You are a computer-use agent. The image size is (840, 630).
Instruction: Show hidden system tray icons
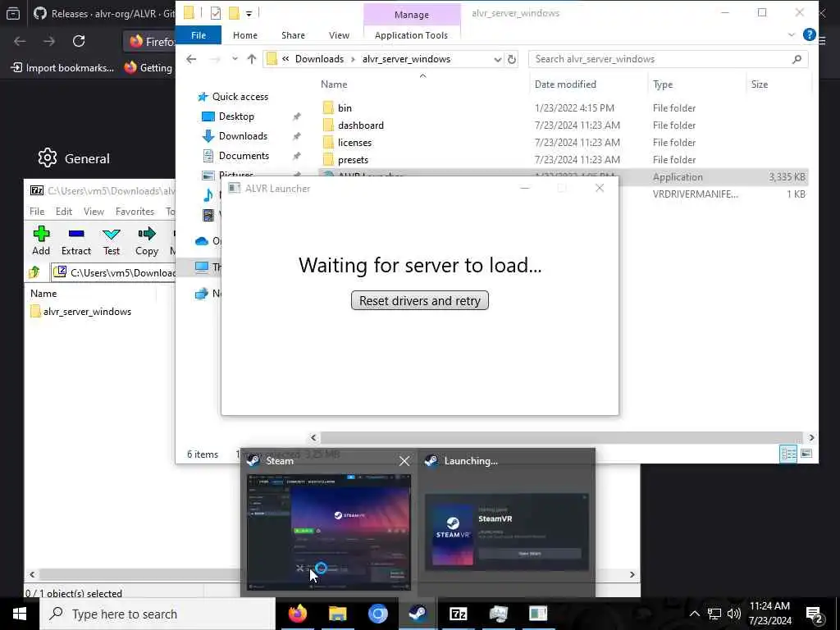point(694,614)
